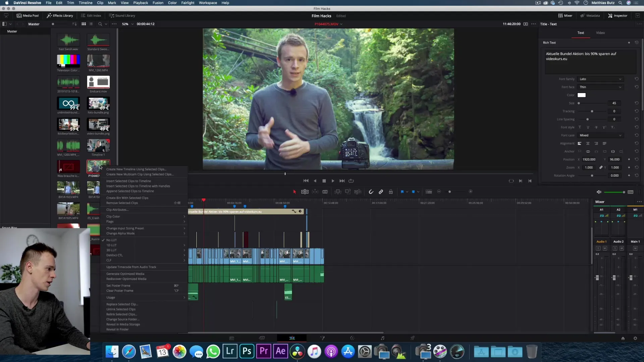Open the Font family dropdown

tap(600, 79)
